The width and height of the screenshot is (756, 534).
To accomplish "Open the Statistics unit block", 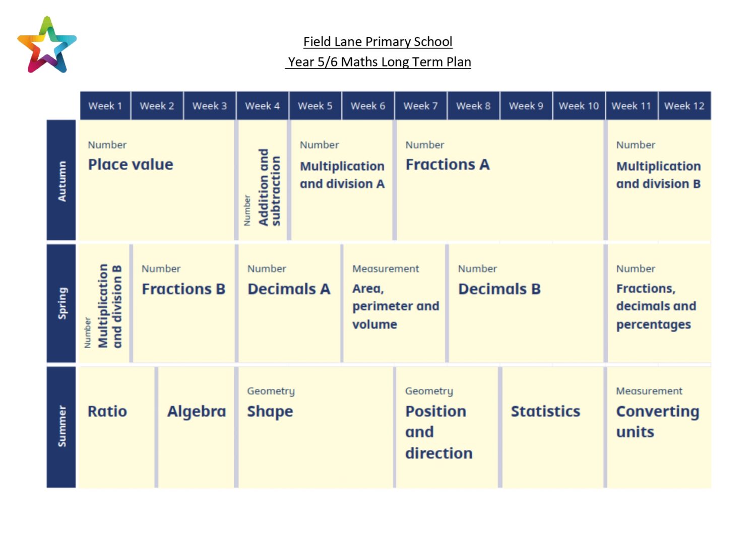I will [x=553, y=427].
